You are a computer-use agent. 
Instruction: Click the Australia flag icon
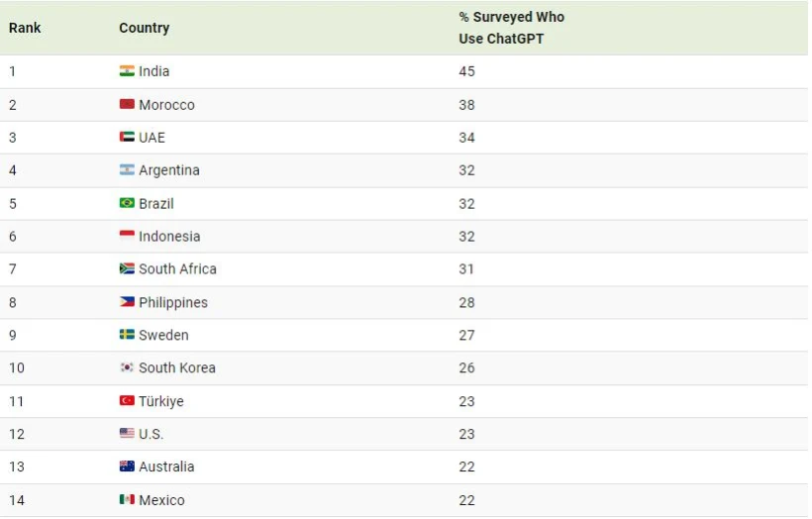click(x=127, y=467)
